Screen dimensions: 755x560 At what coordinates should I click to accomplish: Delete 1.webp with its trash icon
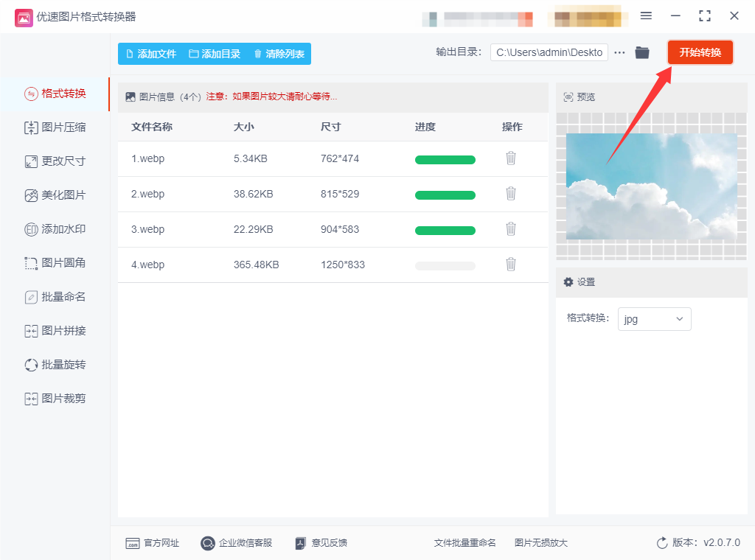point(511,158)
